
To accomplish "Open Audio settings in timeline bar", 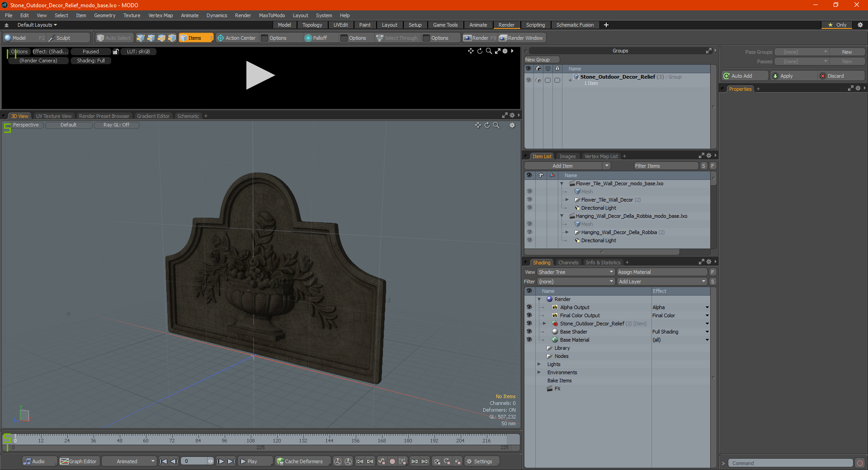I will (x=39, y=461).
